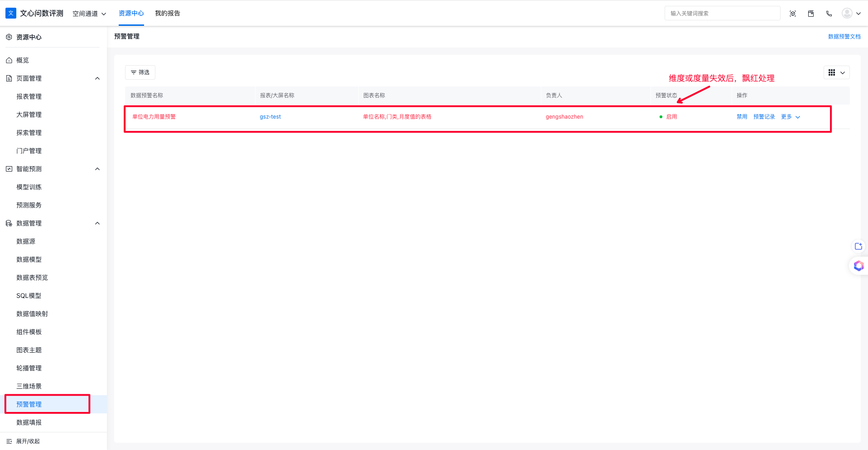Open the gsz-test report link

270,117
